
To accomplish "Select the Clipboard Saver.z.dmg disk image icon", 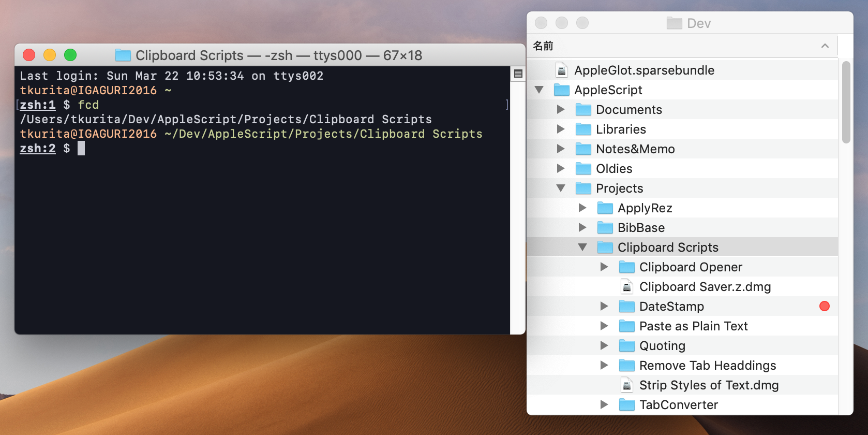I will point(626,286).
